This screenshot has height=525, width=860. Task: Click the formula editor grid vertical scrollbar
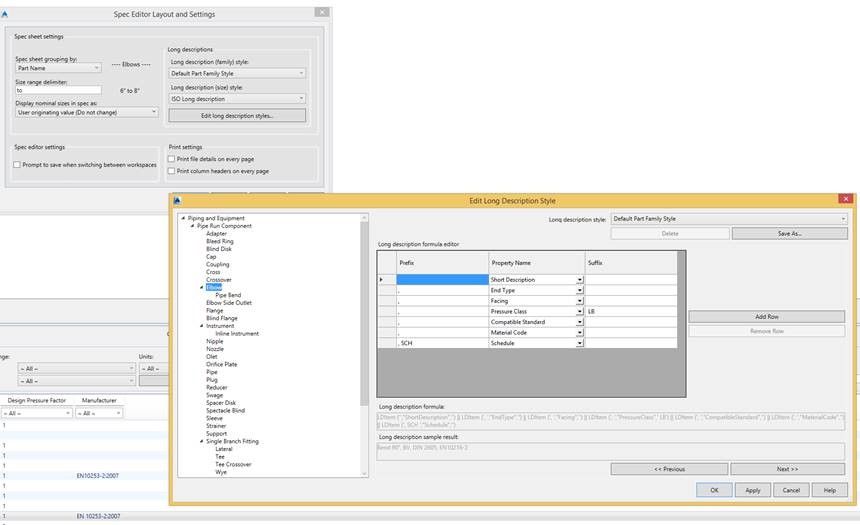point(681,324)
